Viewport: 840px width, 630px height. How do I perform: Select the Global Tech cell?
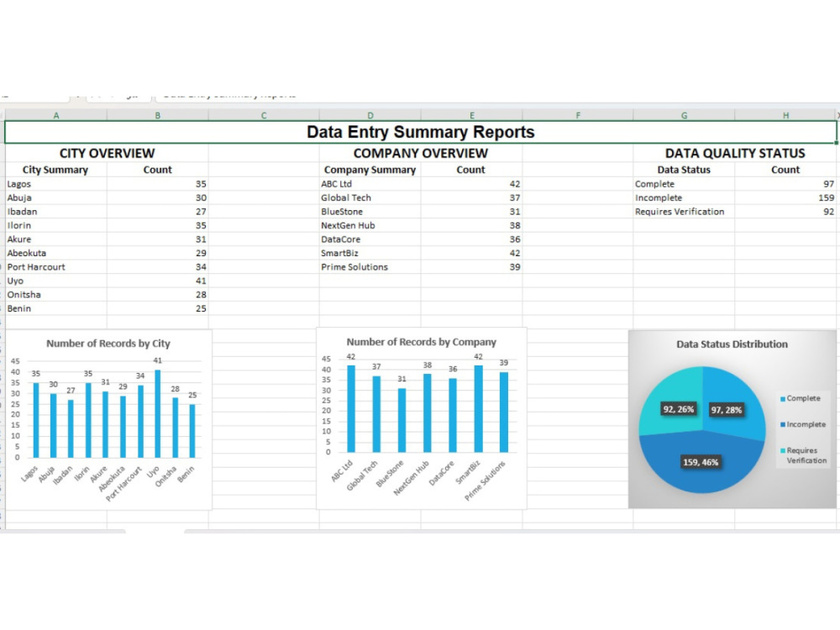pos(370,197)
